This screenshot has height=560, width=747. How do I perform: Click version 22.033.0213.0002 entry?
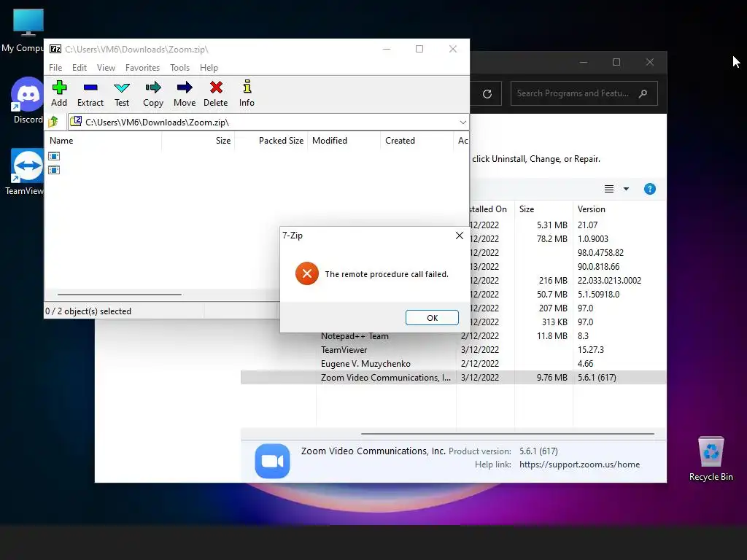(x=609, y=280)
